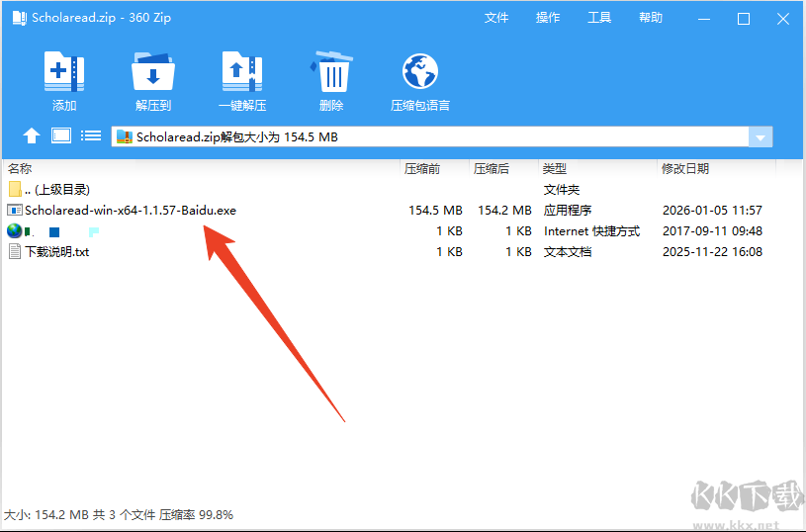Screen dimensions: 806x532
Task: Click the date 2026-01-05 11:57
Action: [712, 211]
